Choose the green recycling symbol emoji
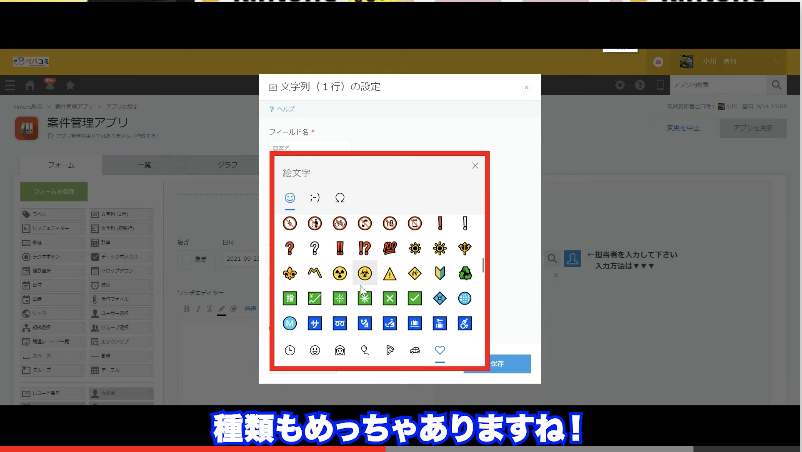 [x=465, y=273]
